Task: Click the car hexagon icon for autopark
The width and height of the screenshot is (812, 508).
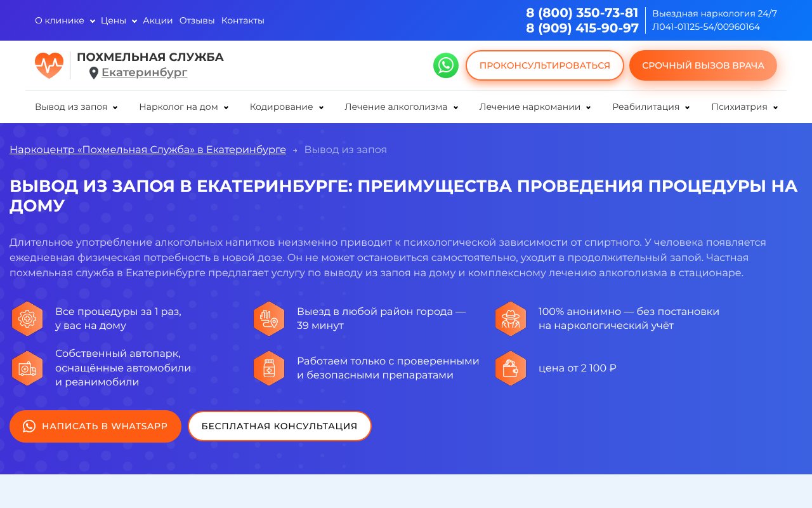Action: 27,368
